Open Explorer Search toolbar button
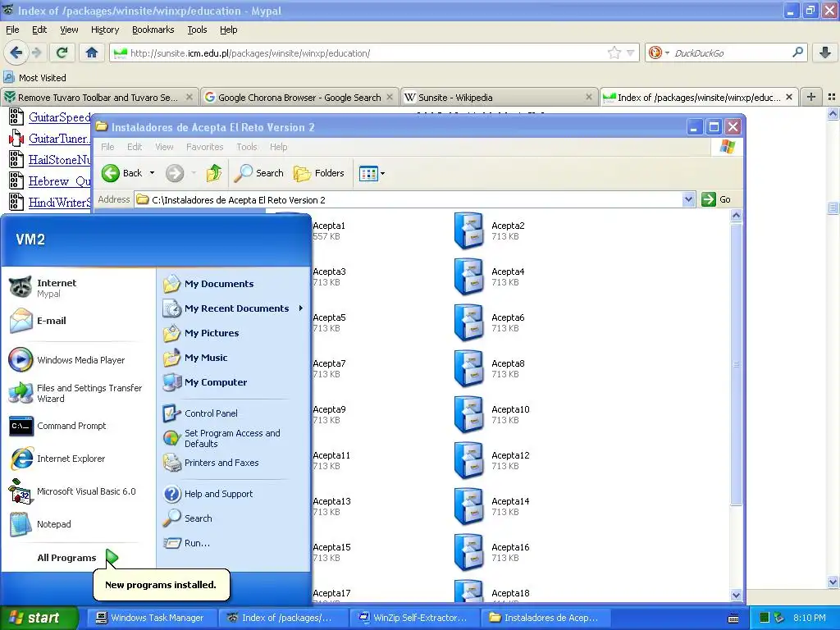The image size is (840, 630). point(259,173)
